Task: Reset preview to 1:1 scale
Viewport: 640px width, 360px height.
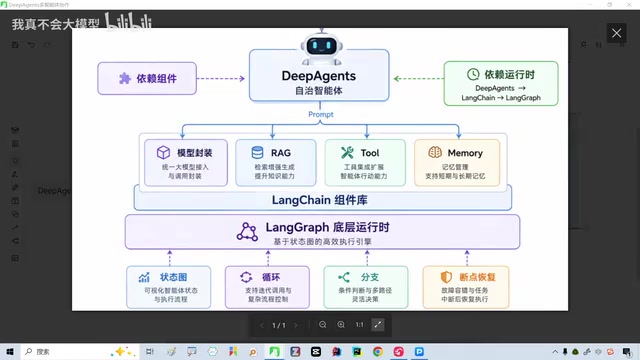Action: (x=359, y=325)
